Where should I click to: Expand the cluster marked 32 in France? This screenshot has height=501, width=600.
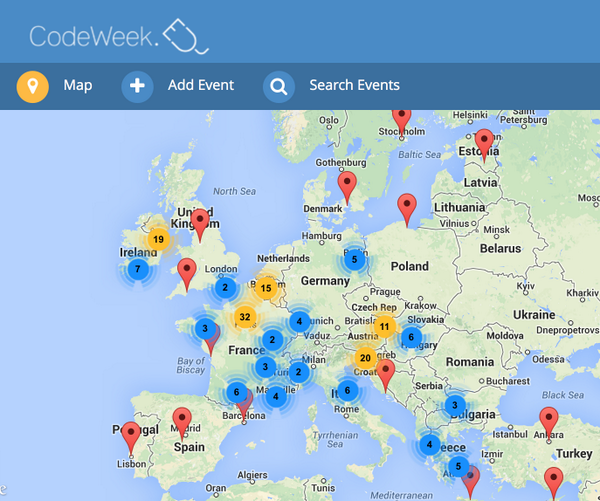click(x=245, y=317)
